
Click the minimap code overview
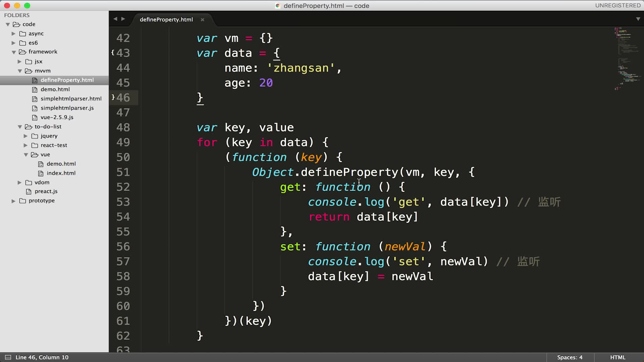click(x=626, y=57)
